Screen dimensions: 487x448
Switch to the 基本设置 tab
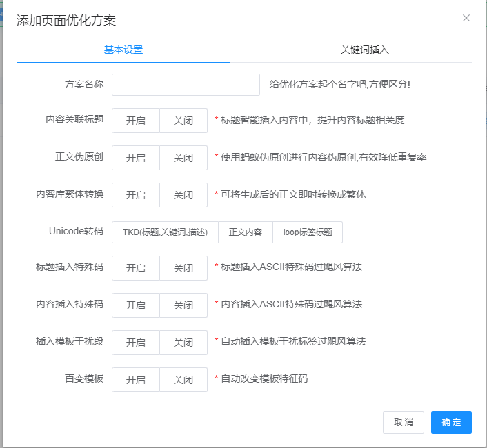tap(123, 50)
